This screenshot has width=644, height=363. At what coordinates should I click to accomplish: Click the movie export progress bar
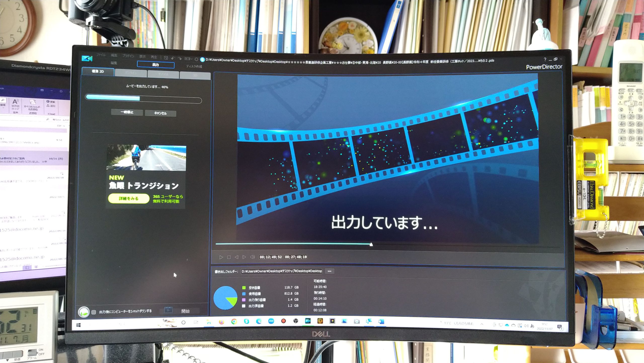(x=143, y=99)
